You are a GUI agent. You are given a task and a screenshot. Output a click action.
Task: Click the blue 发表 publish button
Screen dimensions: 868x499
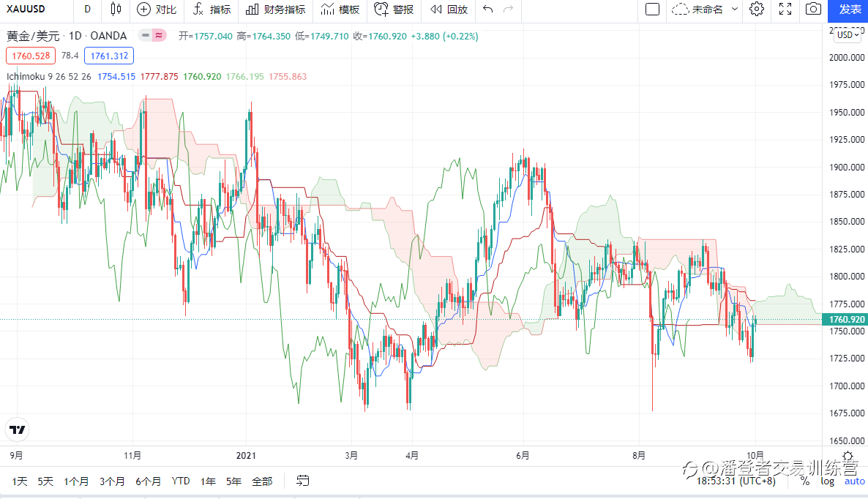coord(850,10)
